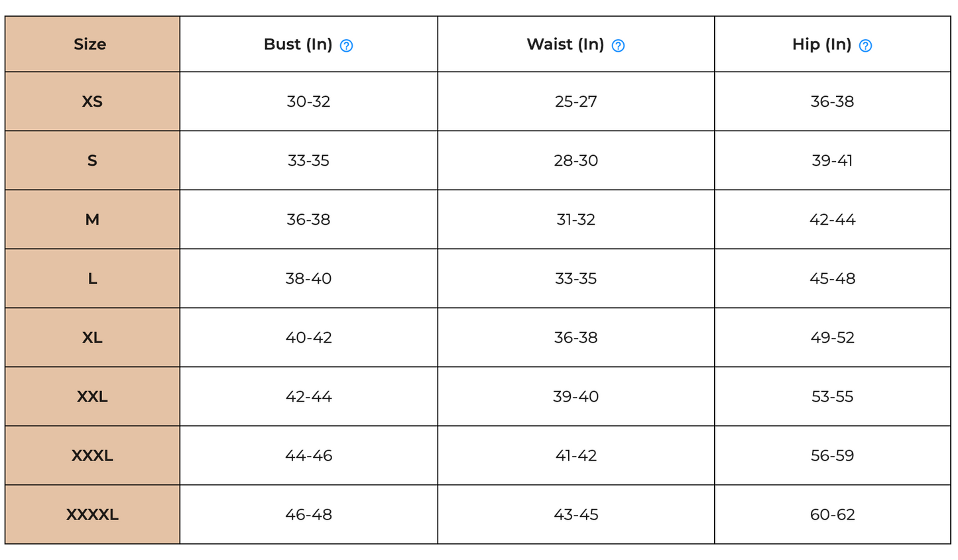Select the S size row label

pyautogui.click(x=92, y=160)
